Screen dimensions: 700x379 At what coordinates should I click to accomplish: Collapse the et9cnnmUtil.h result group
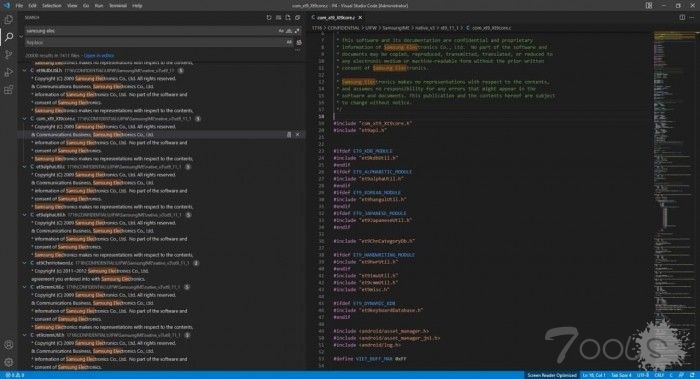coord(25,335)
